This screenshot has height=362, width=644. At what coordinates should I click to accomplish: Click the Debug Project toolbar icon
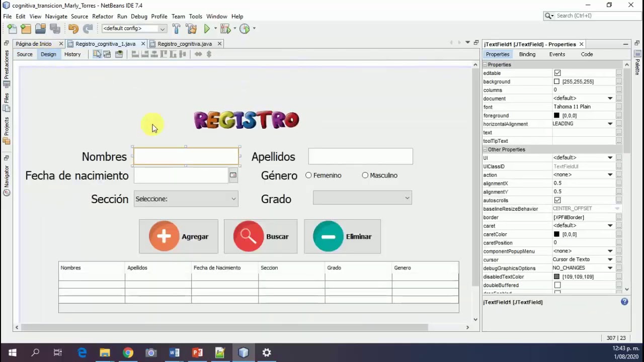point(225,29)
